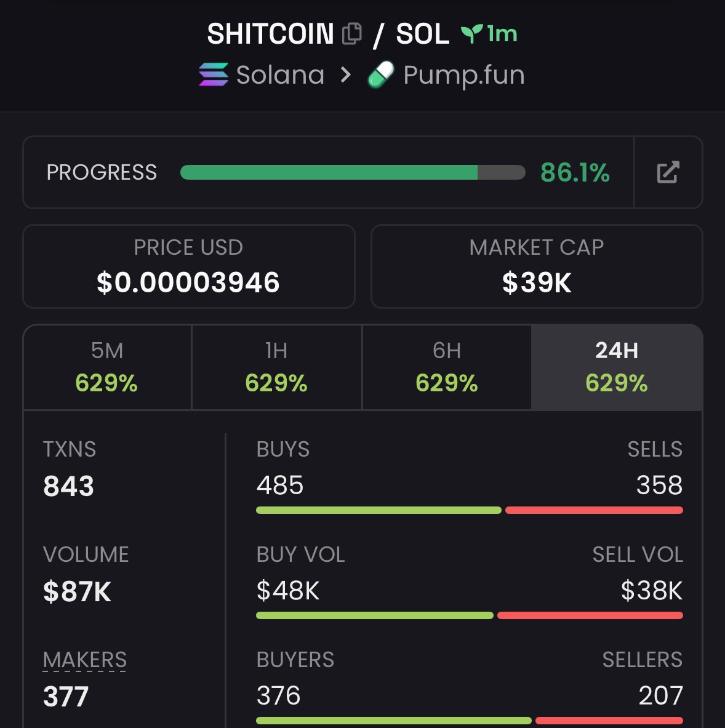Click the green buys ratio bar
725x728 pixels.
378,510
